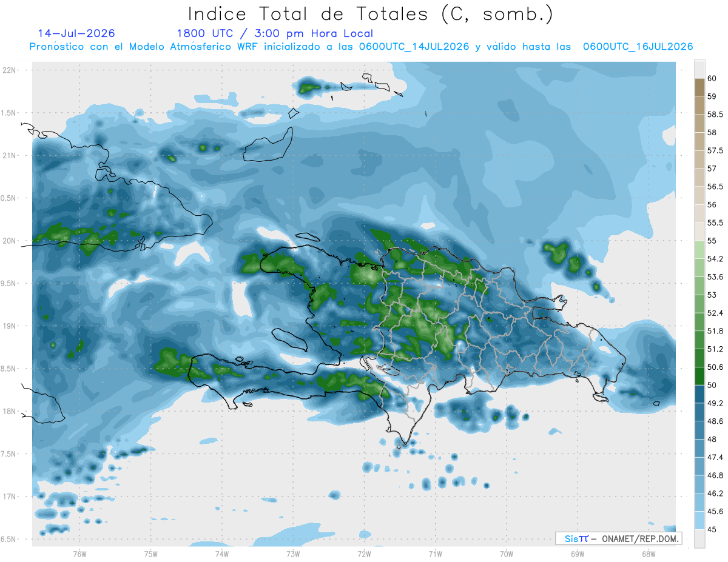Click "1800 UTC / 3:00 pm Hora Local" time label
Viewport: 728px width, 562px height.
coord(275,33)
